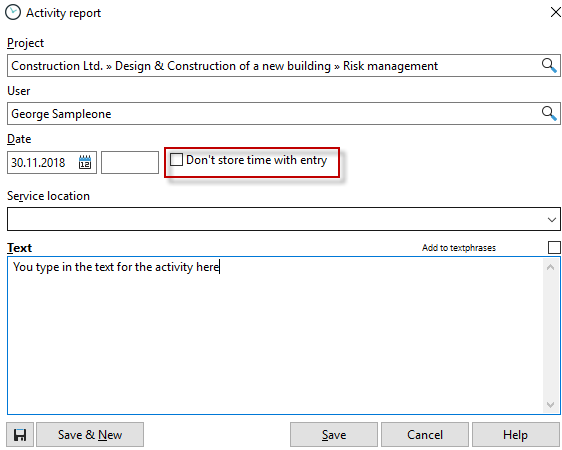Click the Save & New button
Screen dimensions: 562x450
point(90,435)
